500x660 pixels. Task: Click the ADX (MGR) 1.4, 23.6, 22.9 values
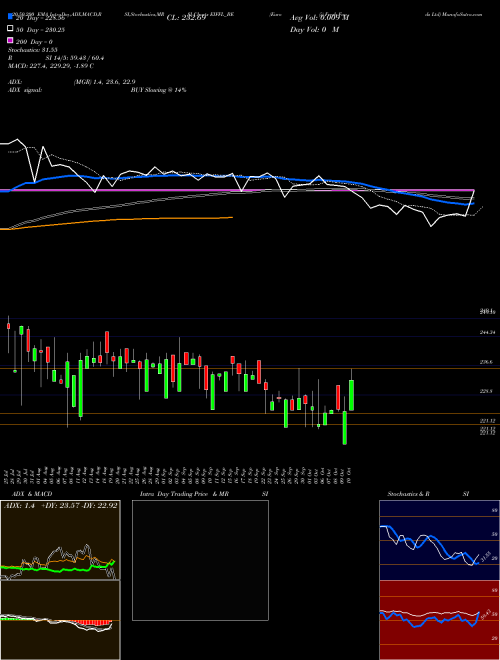(104, 82)
